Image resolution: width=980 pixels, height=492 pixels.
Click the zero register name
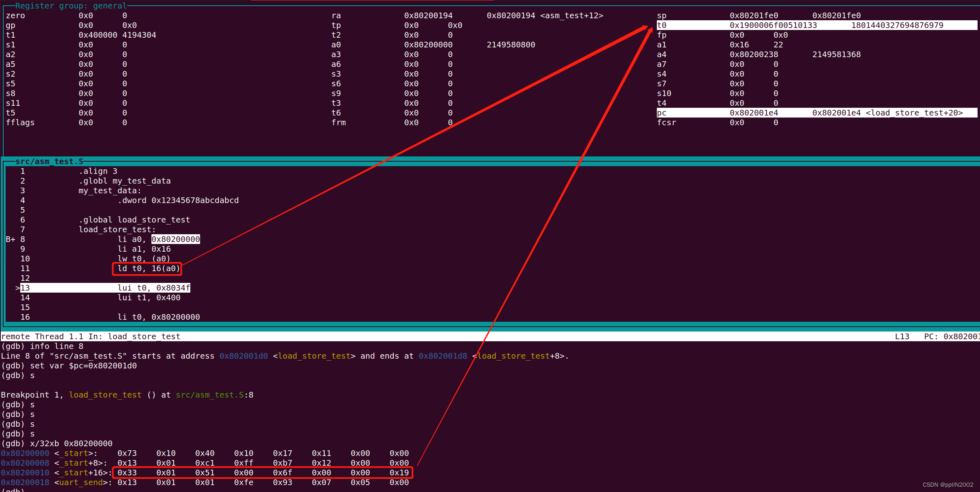pyautogui.click(x=15, y=15)
